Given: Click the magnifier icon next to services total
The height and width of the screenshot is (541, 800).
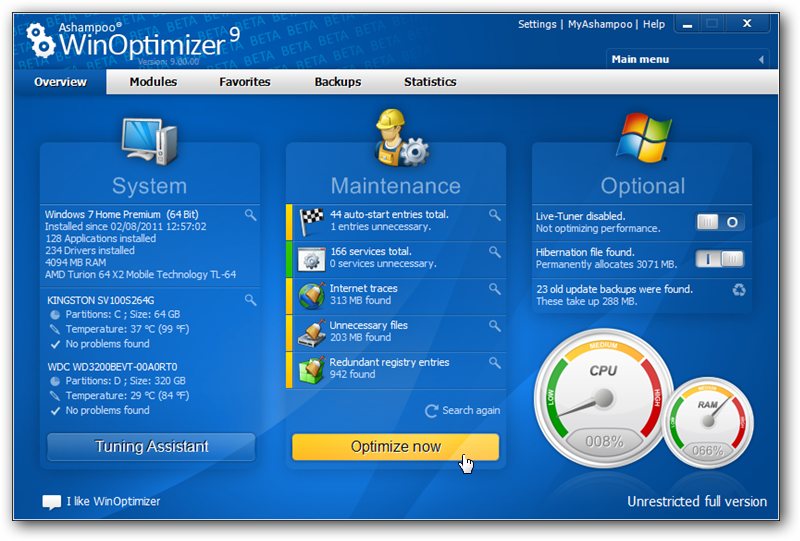Looking at the screenshot, I should coord(494,252).
